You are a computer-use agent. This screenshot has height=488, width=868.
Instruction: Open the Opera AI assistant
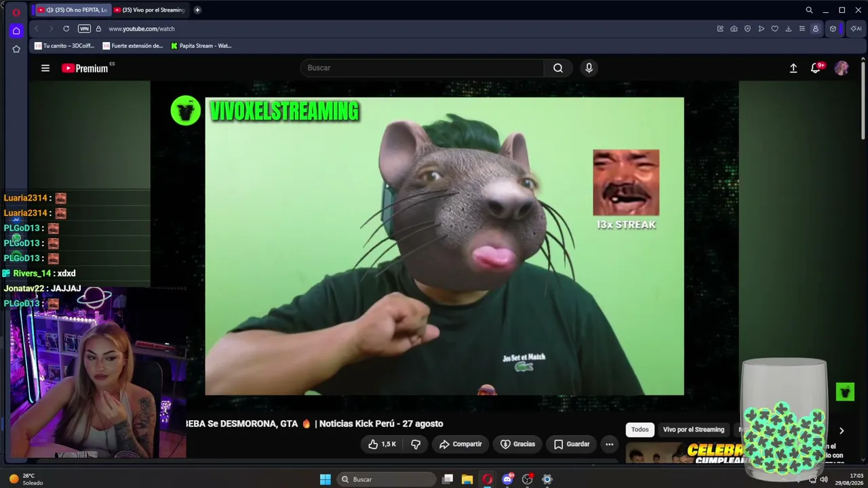click(x=856, y=28)
